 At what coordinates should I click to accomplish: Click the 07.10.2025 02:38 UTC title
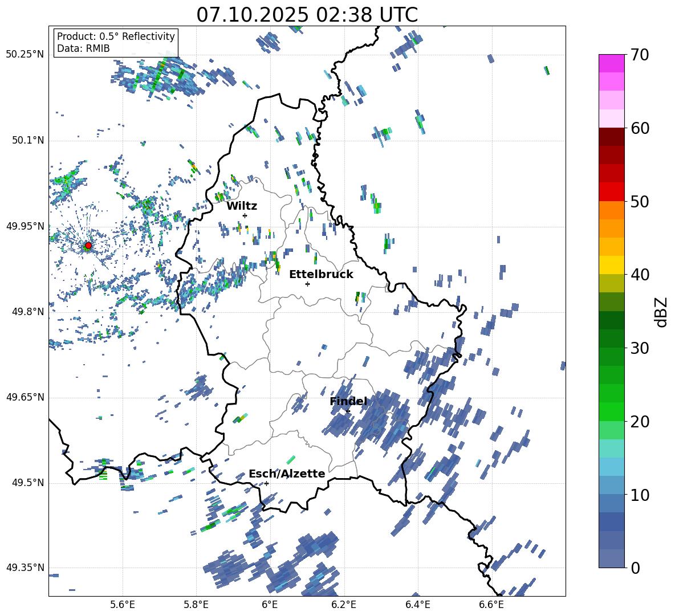click(307, 15)
